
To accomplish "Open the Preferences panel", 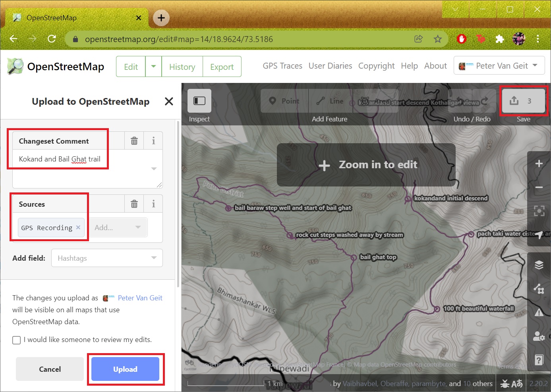I will point(539,336).
